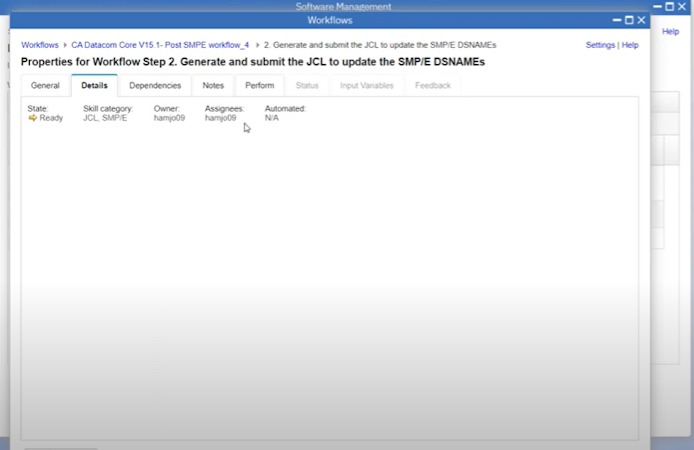Viewport: 694px width, 450px height.
Task: Minimize the Software Management window
Action: [658, 7]
